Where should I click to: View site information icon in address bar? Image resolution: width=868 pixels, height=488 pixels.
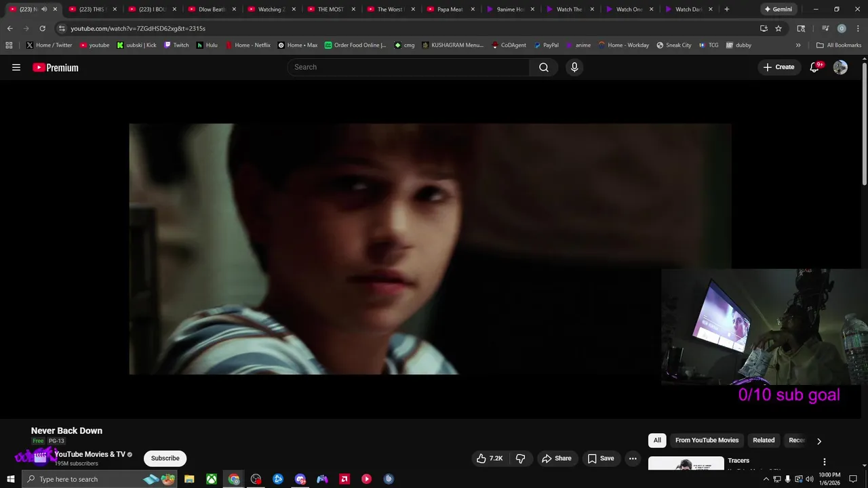[x=62, y=28]
